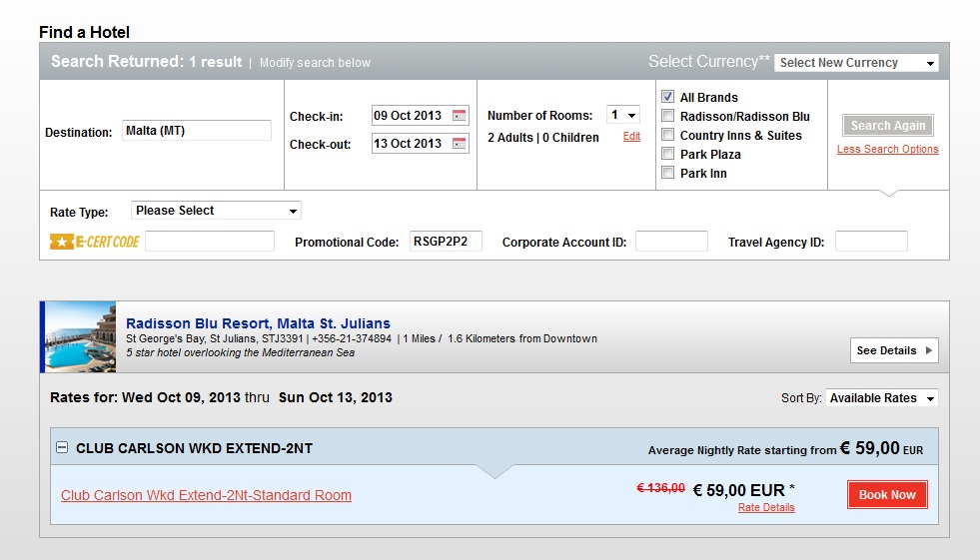
Task: Click the Search Again button
Action: 887,126
